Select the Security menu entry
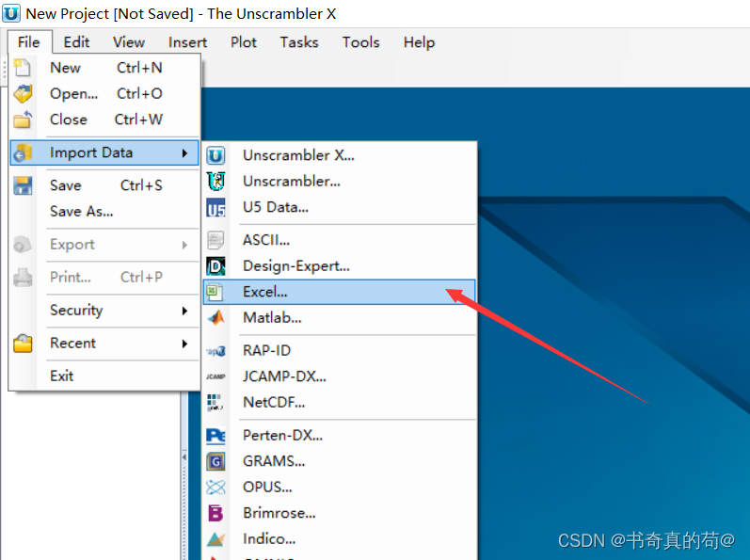Viewport: 750px width, 560px height. [x=104, y=311]
